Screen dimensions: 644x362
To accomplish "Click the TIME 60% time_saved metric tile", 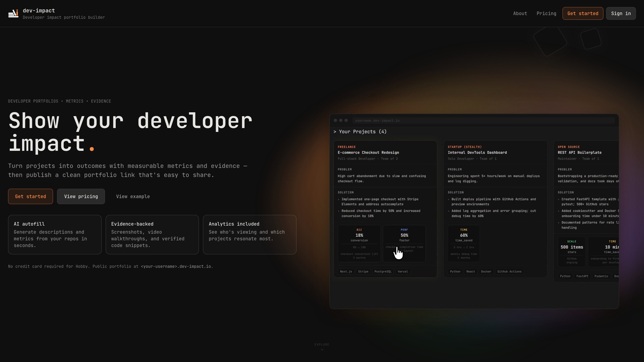I will (464, 244).
